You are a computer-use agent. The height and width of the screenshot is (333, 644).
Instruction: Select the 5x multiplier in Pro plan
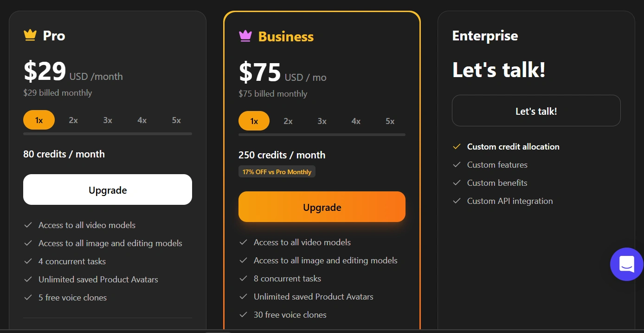pos(176,120)
